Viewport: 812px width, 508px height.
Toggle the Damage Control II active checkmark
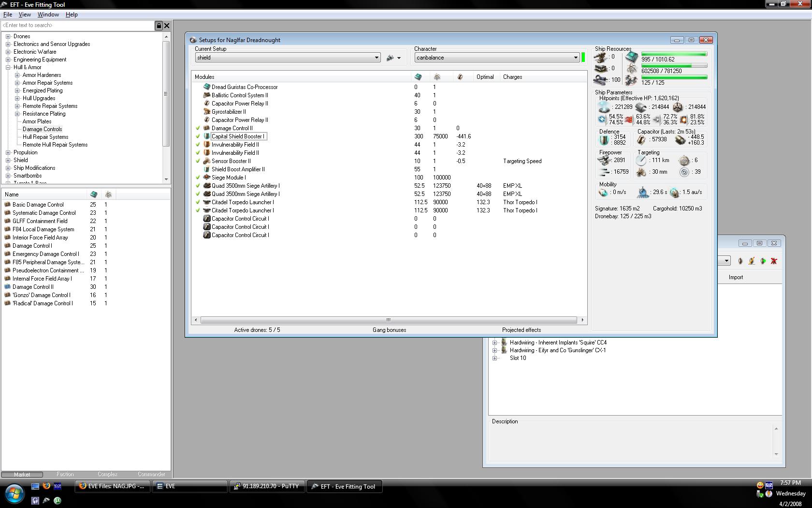[x=198, y=128]
